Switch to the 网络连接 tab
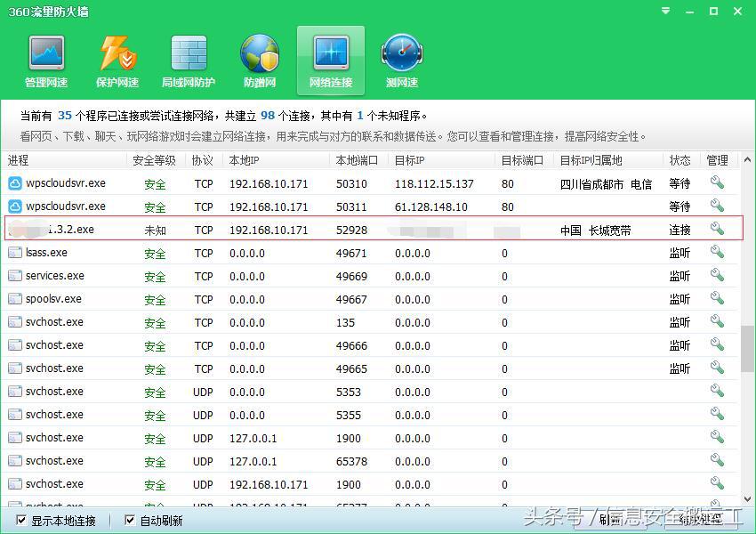Viewport: 756px width, 534px height. [x=330, y=60]
